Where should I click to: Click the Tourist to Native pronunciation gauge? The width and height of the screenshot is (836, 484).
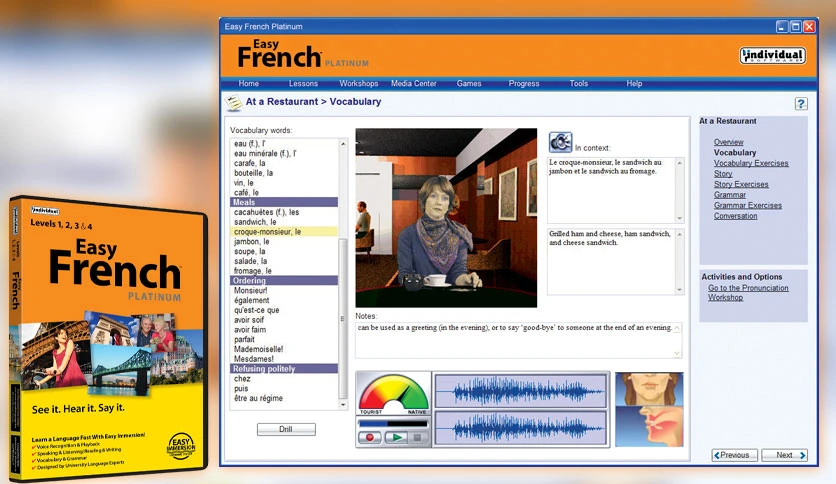393,394
